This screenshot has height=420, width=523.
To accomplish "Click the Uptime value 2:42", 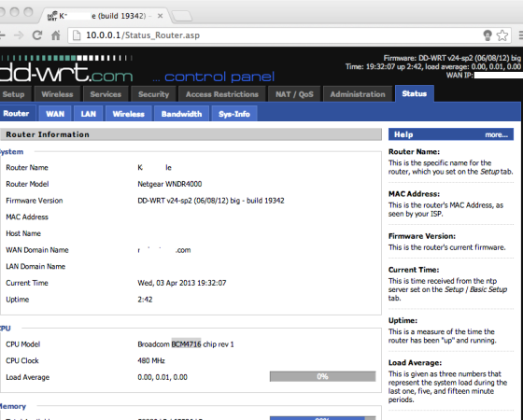I will (x=145, y=300).
